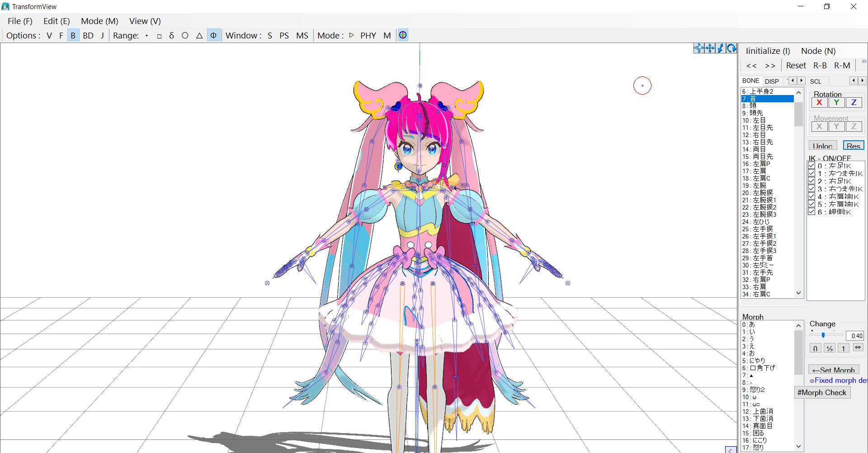Select the Φ range mode
Screen dimensions: 868x453
(213, 35)
